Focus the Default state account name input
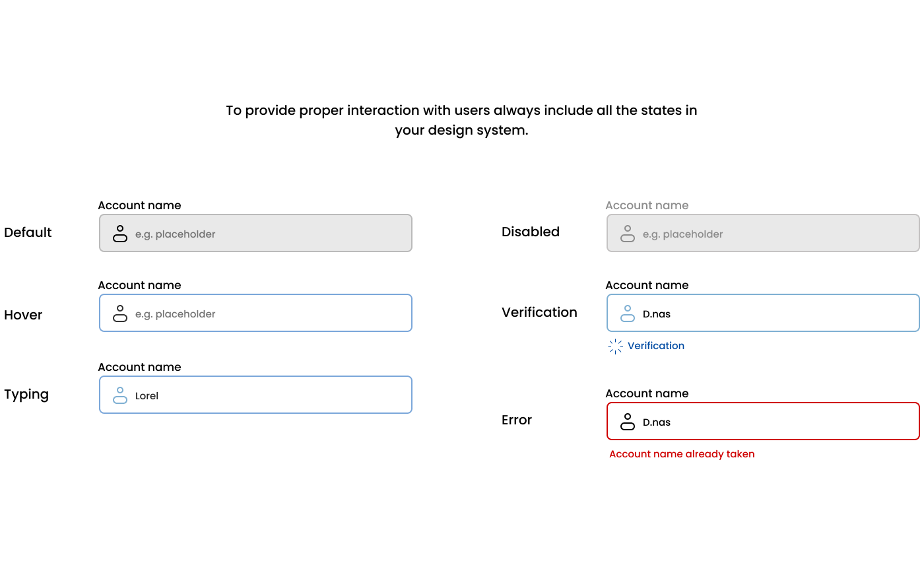Image resolution: width=924 pixels, height=561 pixels. click(x=255, y=233)
